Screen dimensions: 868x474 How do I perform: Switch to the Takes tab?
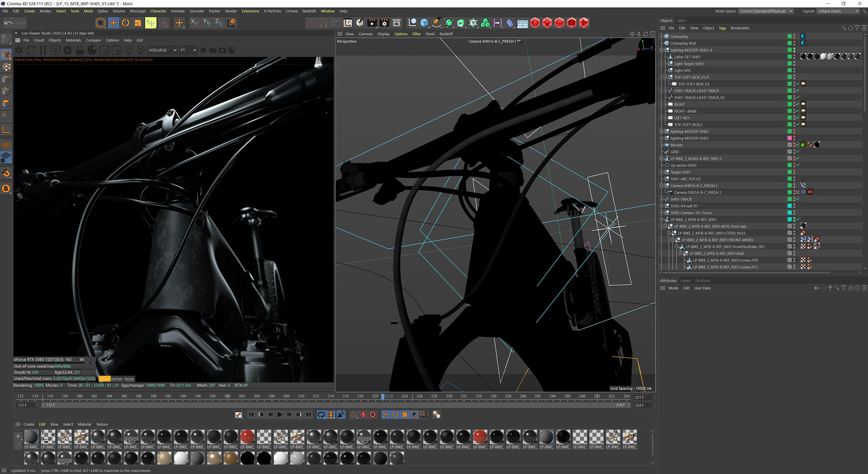[681, 20]
